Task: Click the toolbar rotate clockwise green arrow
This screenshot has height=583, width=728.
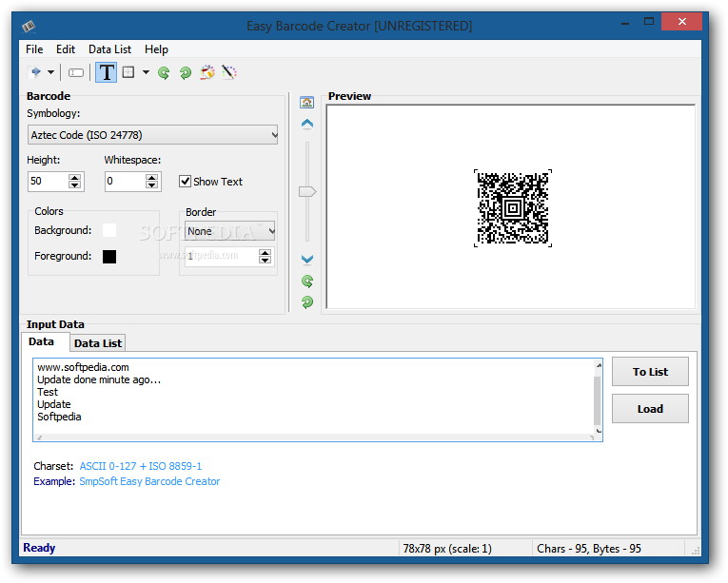Action: [186, 72]
